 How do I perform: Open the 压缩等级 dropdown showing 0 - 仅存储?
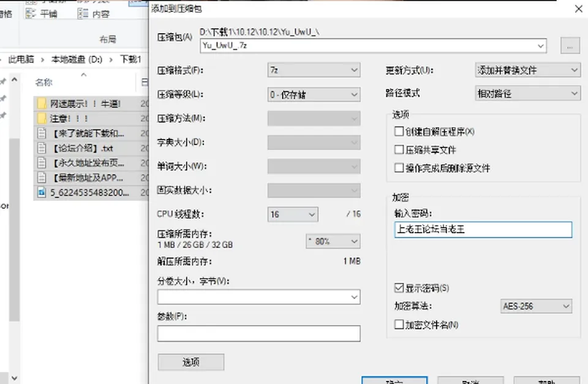click(x=314, y=94)
